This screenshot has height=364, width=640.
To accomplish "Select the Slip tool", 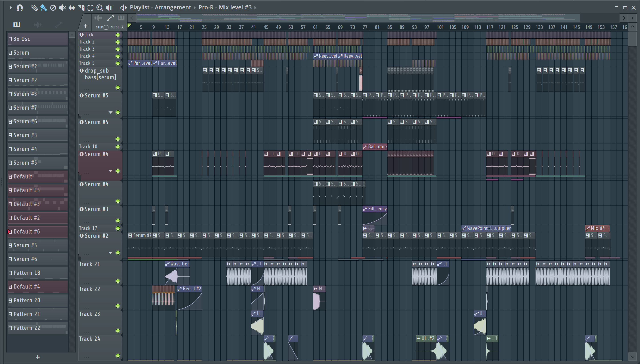I will pos(72,8).
